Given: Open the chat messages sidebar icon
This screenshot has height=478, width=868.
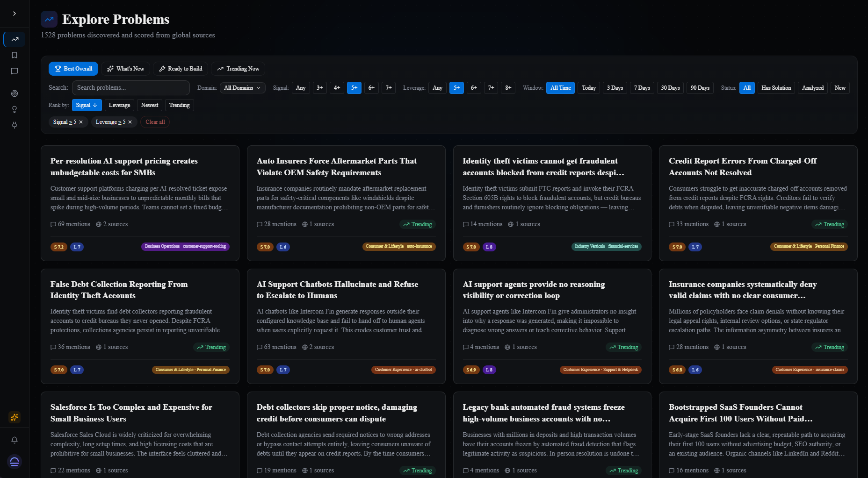Looking at the screenshot, I should tap(14, 71).
